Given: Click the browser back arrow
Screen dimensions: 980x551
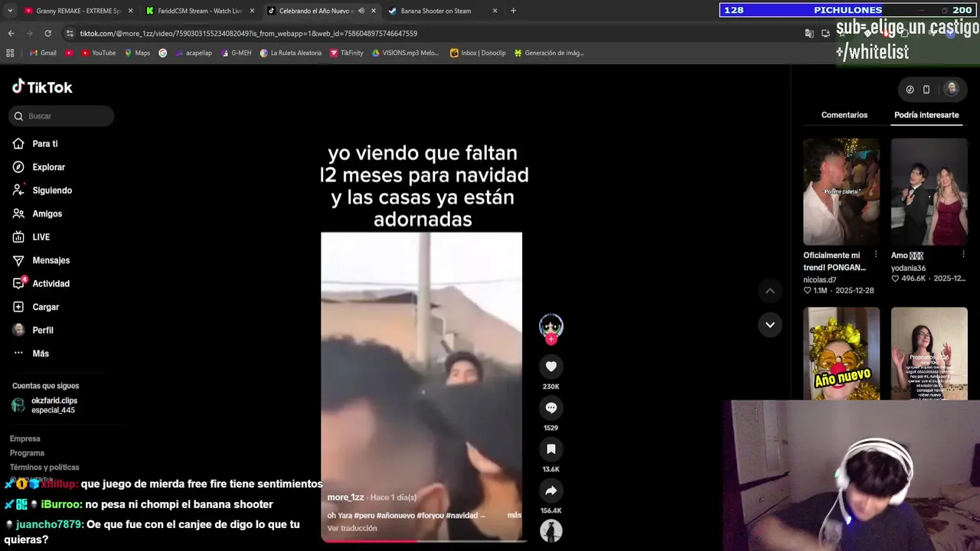Looking at the screenshot, I should [x=11, y=34].
